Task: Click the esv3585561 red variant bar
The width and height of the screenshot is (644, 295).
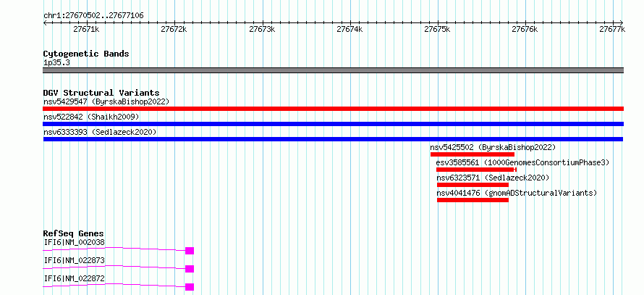Action: [476, 170]
